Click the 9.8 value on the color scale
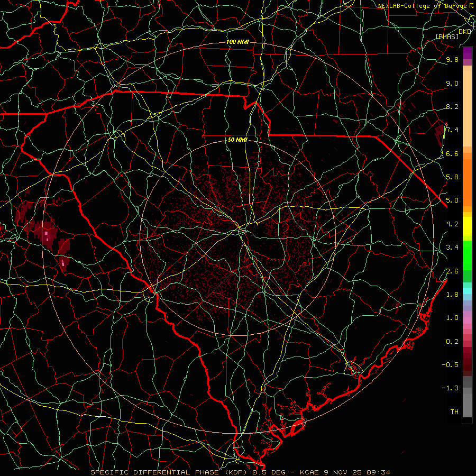Screen dimensions: 476x476 pyautogui.click(x=452, y=59)
